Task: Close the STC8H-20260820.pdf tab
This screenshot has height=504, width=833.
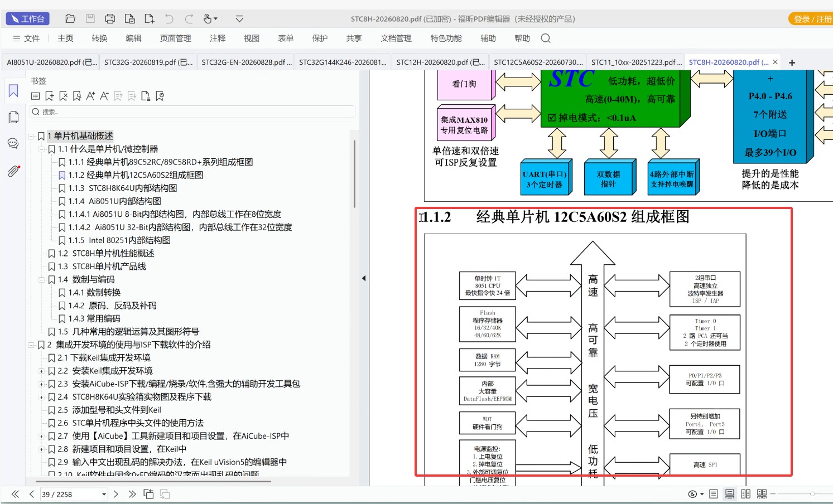Action: tap(775, 62)
